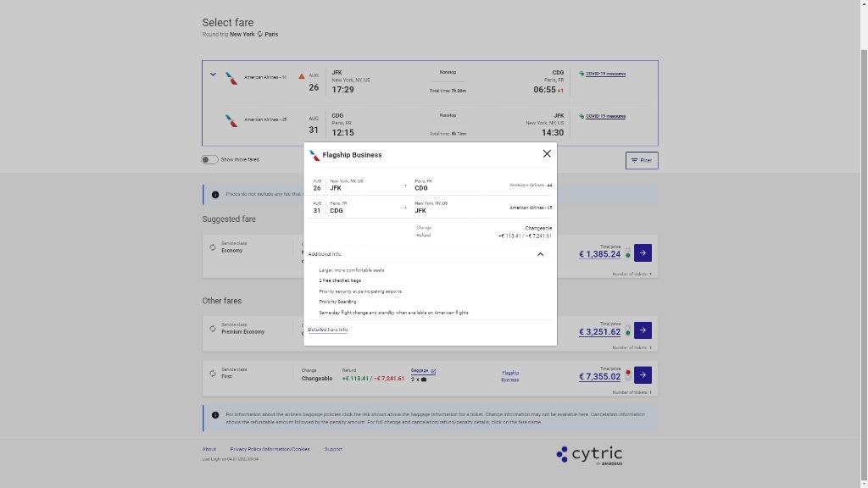This screenshot has height=488, width=868.
Task: Click the Economy fare refresh icon
Action: 212,247
